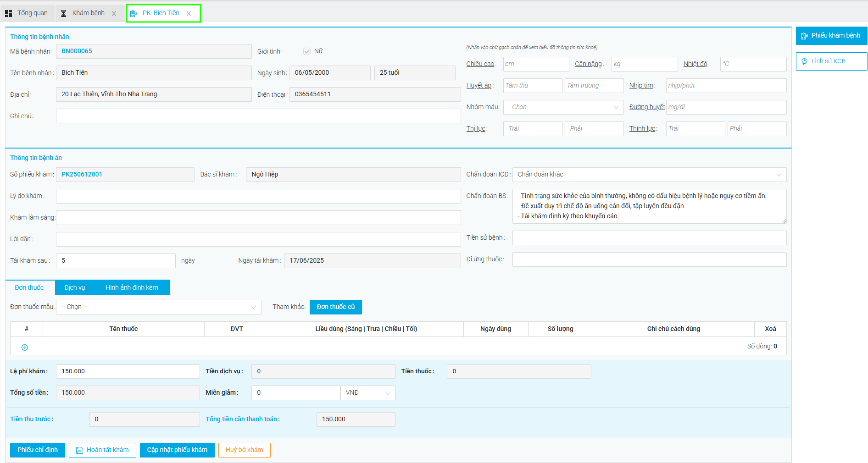
Task: Click the Tiền sử bệnh input field
Action: click(x=649, y=238)
